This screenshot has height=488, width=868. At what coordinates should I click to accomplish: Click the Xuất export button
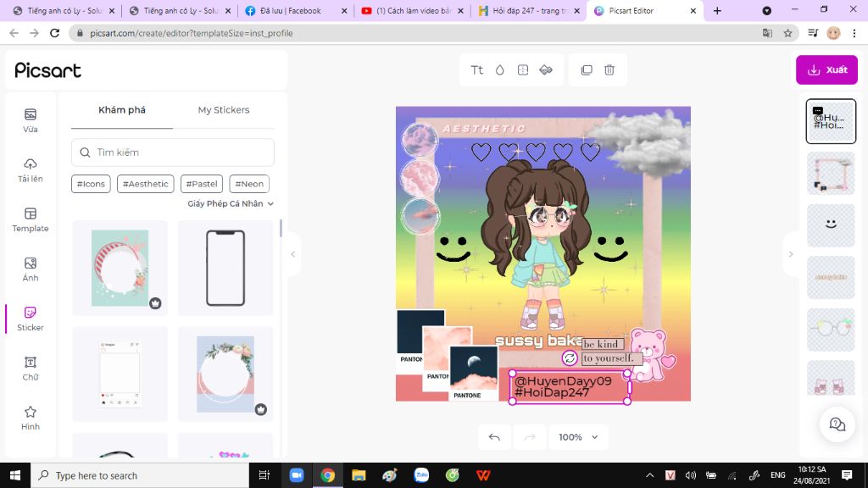coord(826,69)
